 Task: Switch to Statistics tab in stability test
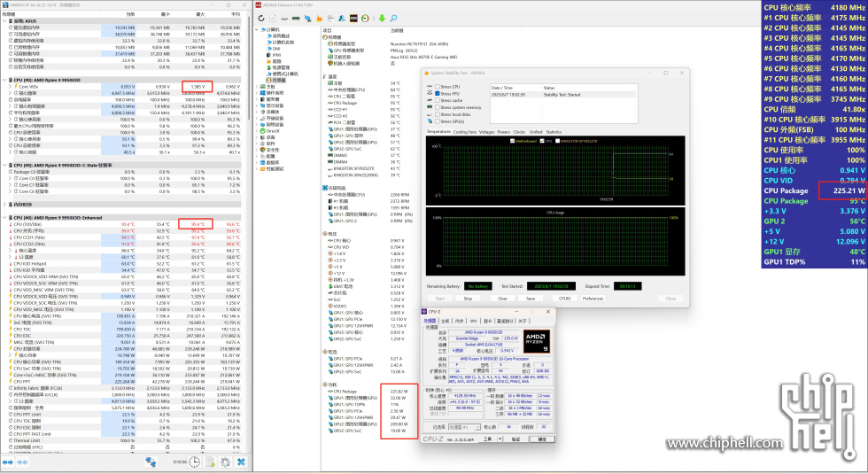click(554, 132)
